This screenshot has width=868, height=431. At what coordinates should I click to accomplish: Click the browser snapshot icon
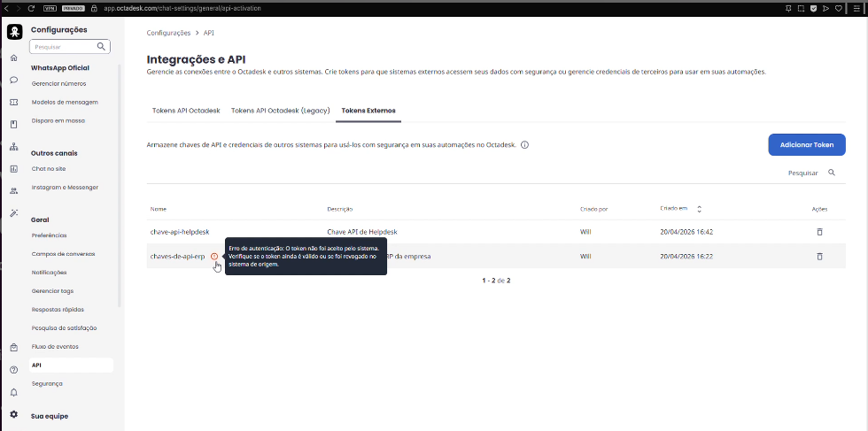pyautogui.click(x=801, y=8)
